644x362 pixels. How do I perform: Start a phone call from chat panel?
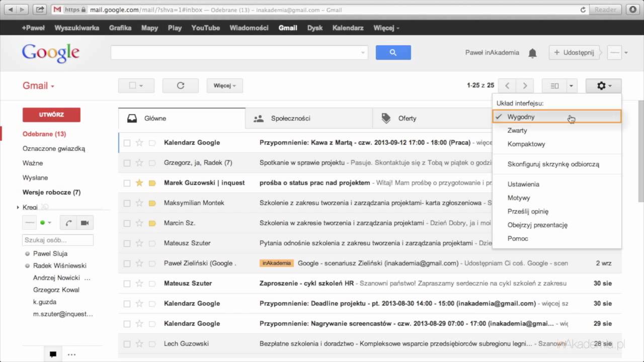click(x=68, y=223)
